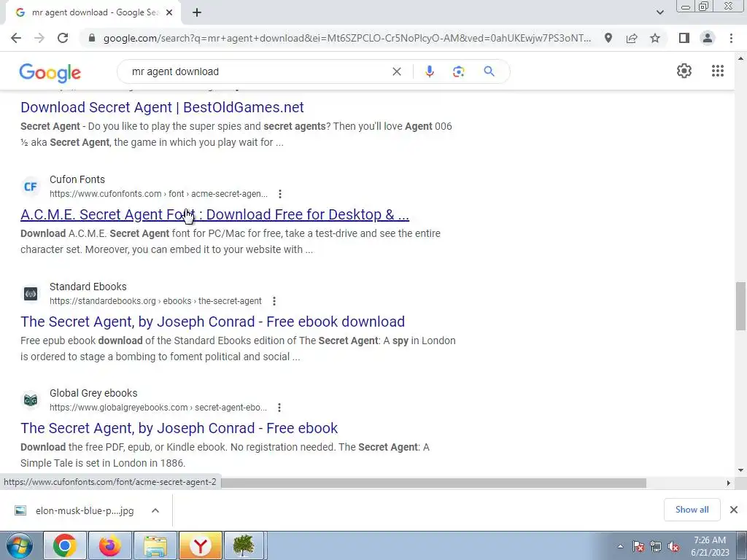Expand options for elon-musk-blue-p jpg download
This screenshot has width=747, height=560.
[155, 510]
